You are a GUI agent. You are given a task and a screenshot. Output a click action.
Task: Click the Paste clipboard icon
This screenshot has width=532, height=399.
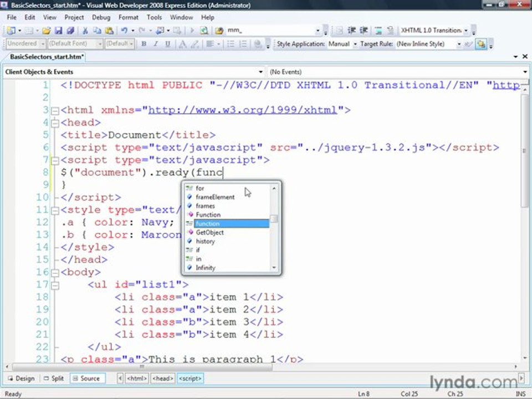(x=109, y=30)
